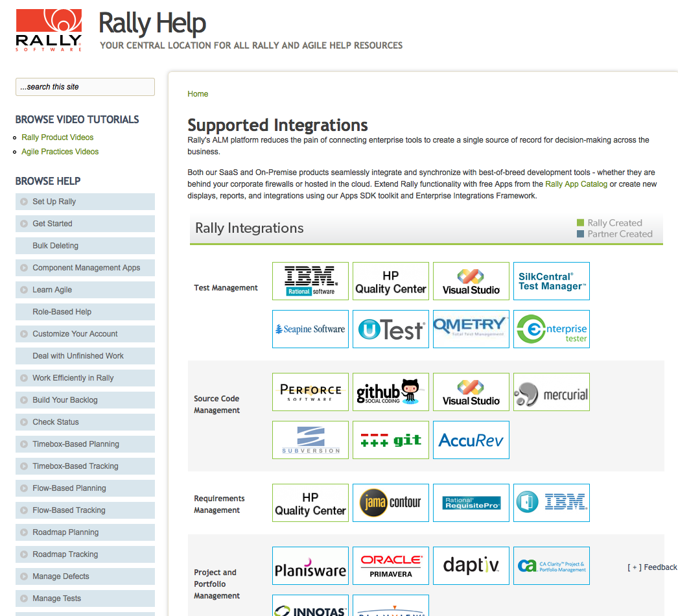Click the QMetry test management logo
Viewport: 678px width, 616px height.
point(471,329)
